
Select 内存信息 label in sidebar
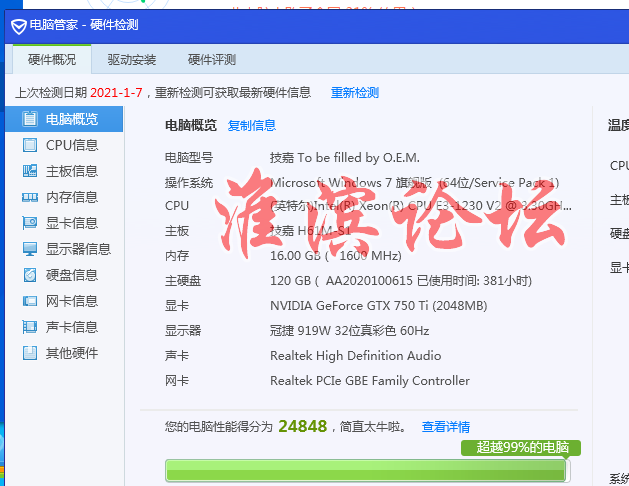tap(72, 197)
